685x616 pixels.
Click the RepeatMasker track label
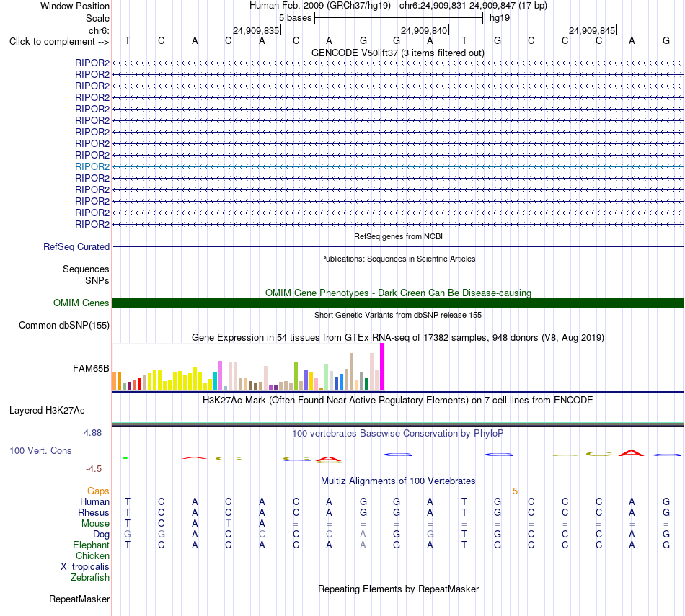coord(79,599)
